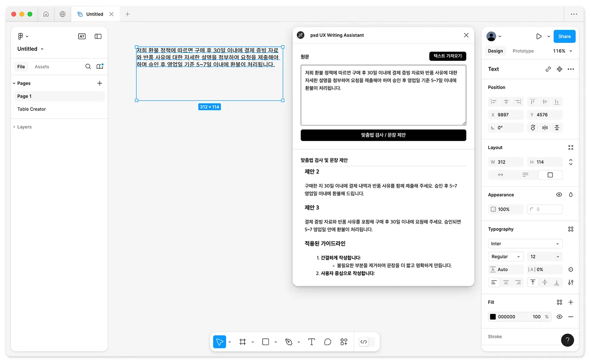
Task: Toggle visibility eye in Appearance section
Action: tap(559, 195)
